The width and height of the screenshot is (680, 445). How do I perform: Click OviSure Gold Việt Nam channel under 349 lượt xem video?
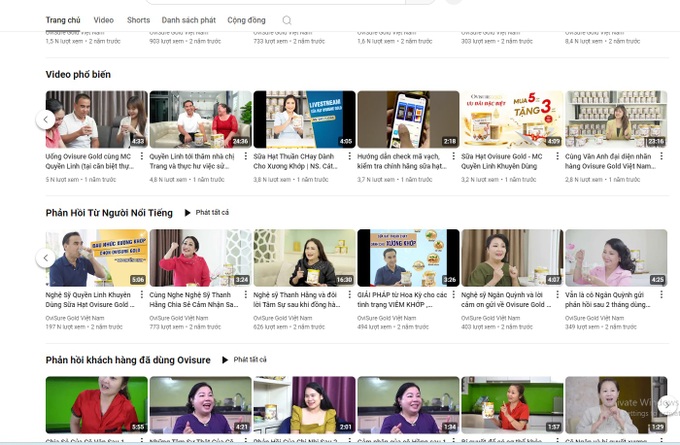(x=594, y=318)
